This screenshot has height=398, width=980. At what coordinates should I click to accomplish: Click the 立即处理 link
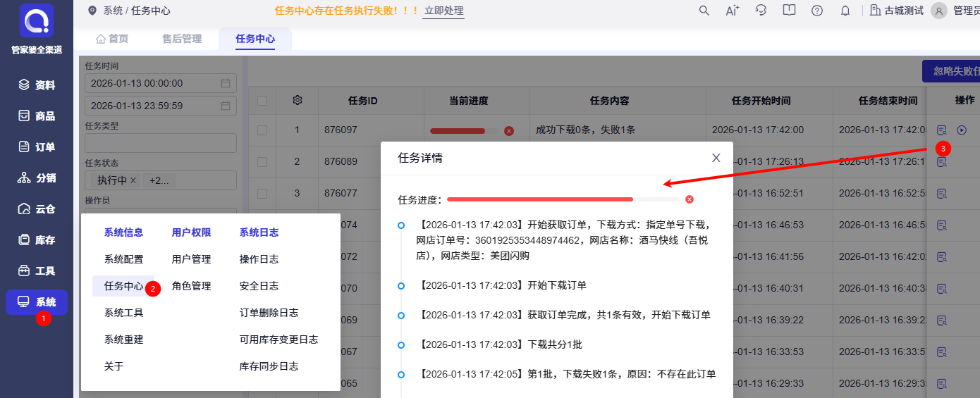(443, 11)
